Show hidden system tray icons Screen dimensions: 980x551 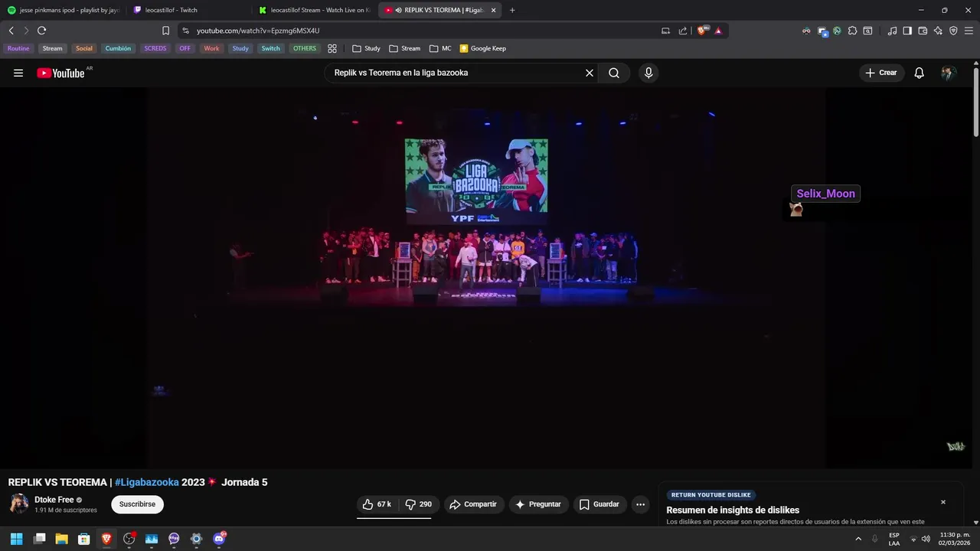coord(858,539)
